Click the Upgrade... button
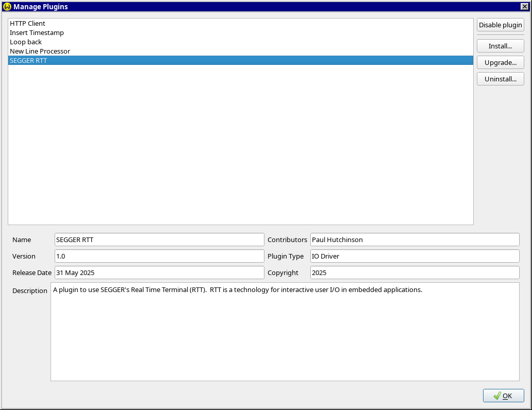Screen dimensions: 532x410 pos(500,63)
